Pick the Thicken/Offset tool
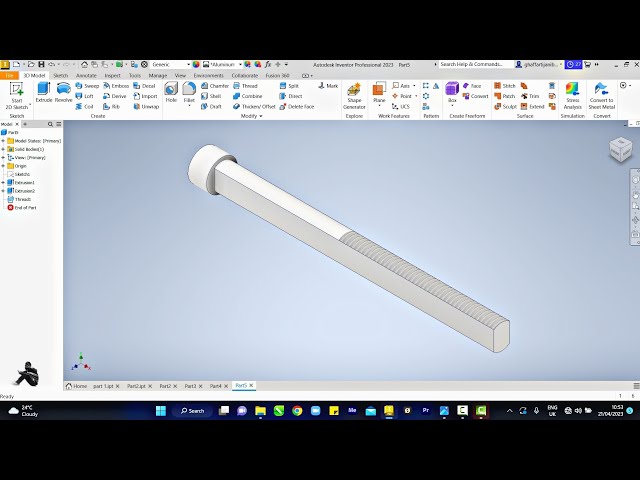 (254, 107)
